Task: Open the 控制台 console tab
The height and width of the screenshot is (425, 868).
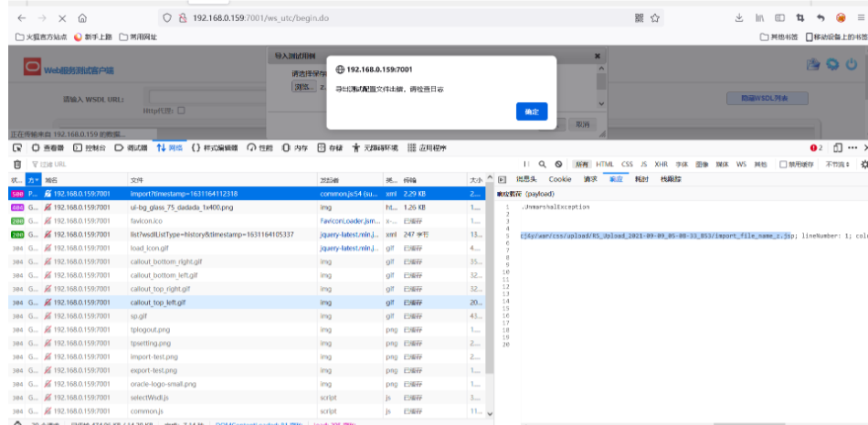Action: point(90,147)
